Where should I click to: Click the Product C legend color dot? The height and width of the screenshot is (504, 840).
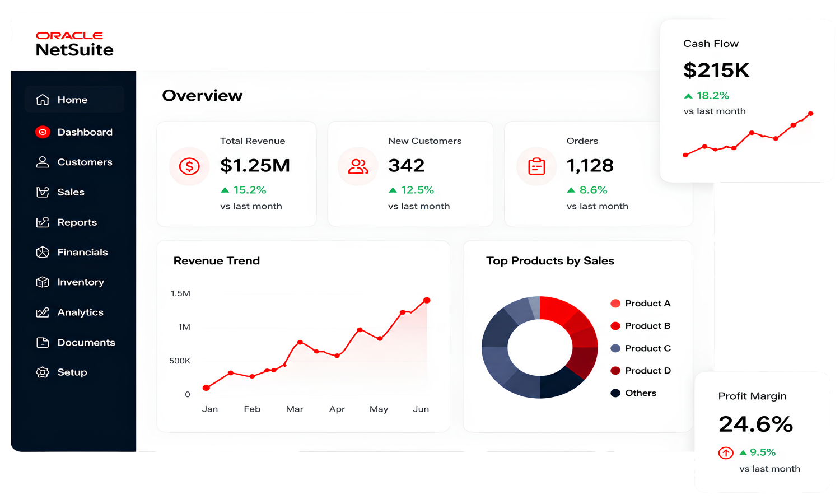pos(615,348)
